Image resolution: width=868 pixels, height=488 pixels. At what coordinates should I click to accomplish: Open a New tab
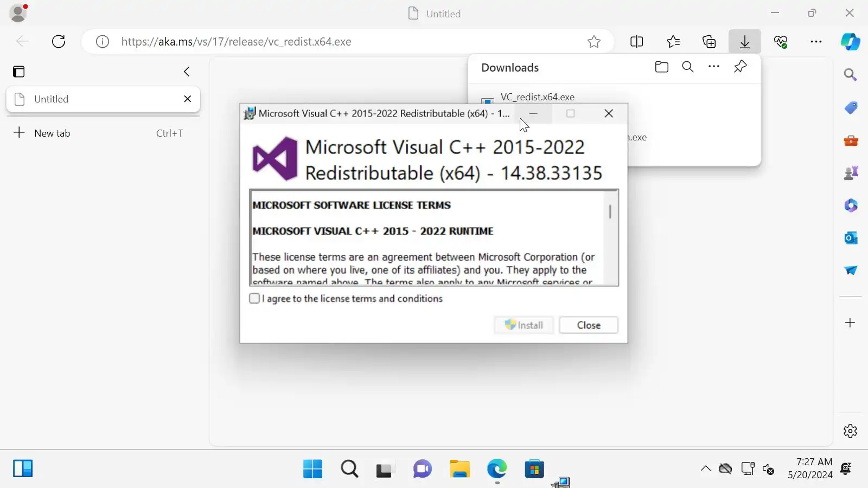coord(103,133)
